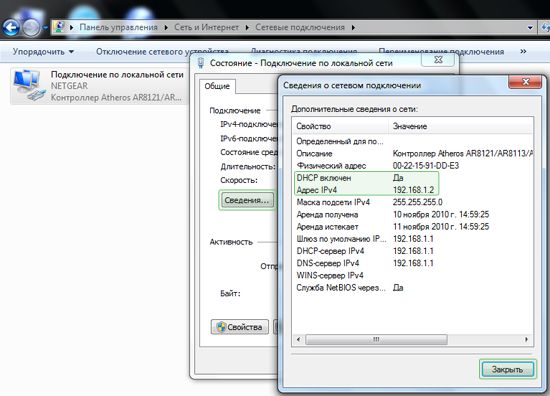Select the 'Адрес IPv4' row
This screenshot has width=550, height=396.
click(x=367, y=190)
